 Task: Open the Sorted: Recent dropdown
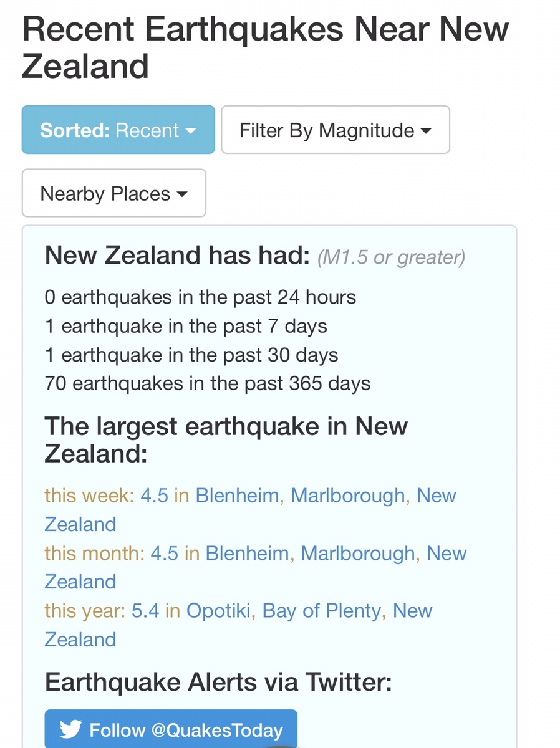tap(118, 130)
